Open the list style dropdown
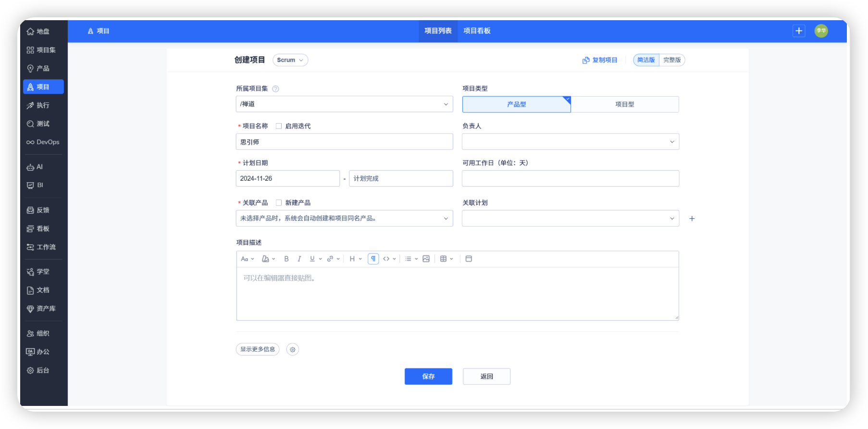 (x=411, y=259)
